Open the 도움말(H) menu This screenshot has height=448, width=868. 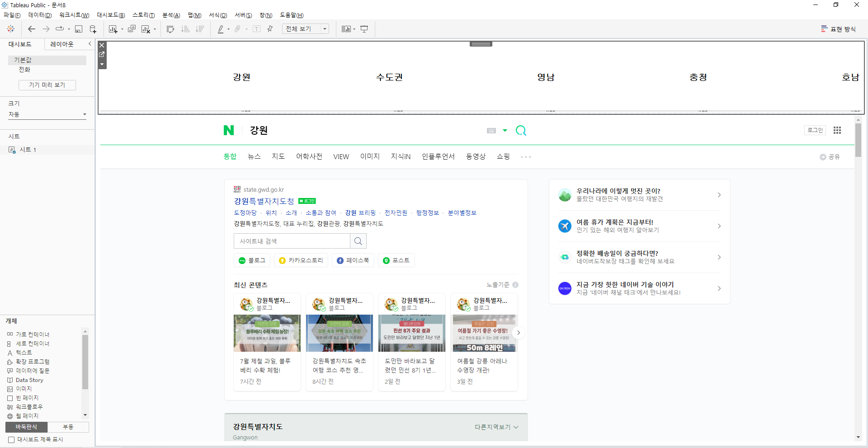(292, 15)
